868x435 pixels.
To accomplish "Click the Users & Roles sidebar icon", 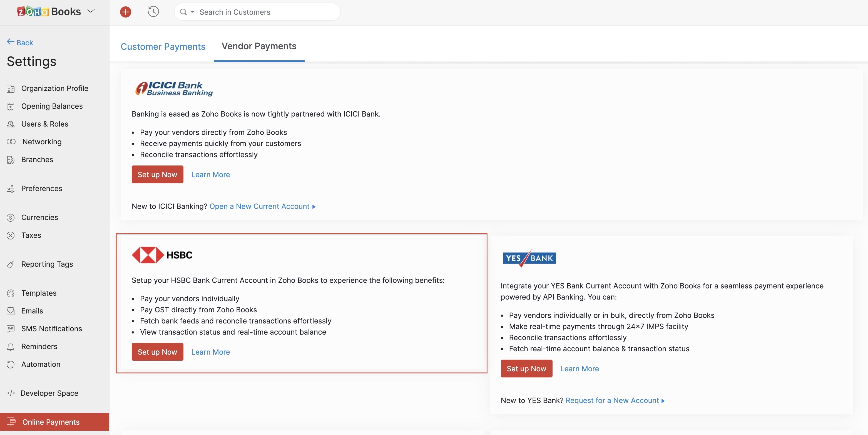I will 11,124.
